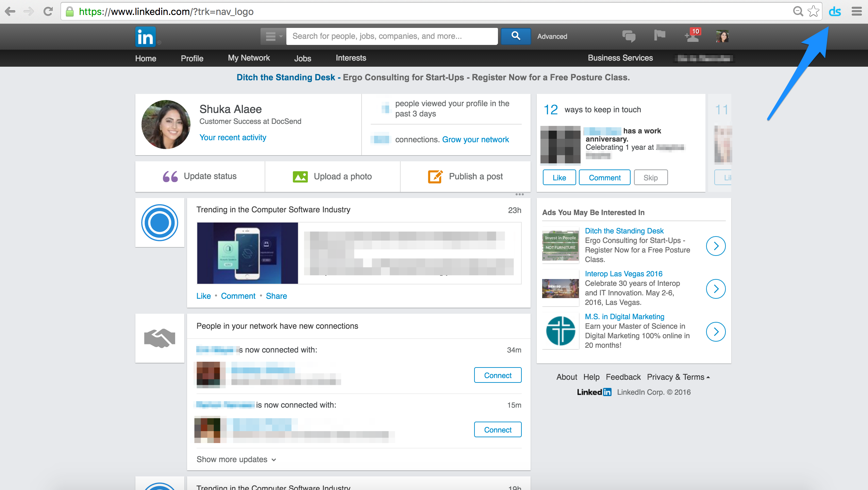Image resolution: width=868 pixels, height=490 pixels.
Task: Open M.S. in Digital Marketing ad title
Action: 624,316
